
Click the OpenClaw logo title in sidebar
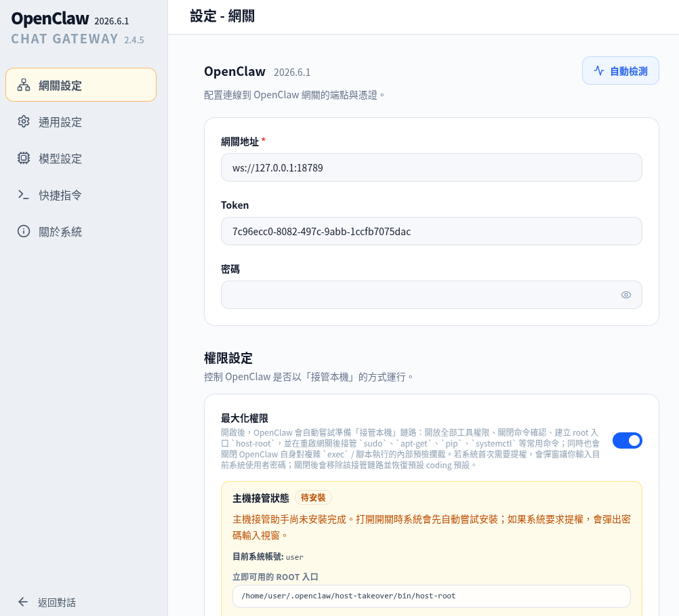49,18
